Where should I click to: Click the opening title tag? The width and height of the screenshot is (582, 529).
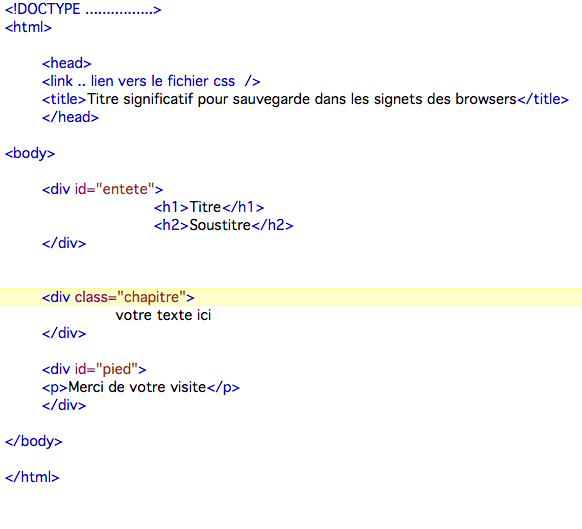64,99
